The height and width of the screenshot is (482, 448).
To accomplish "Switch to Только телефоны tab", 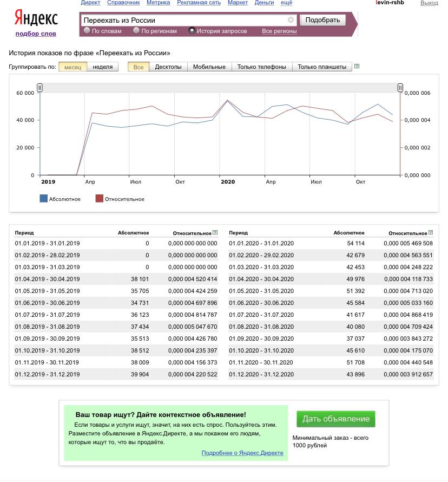I will tap(262, 67).
